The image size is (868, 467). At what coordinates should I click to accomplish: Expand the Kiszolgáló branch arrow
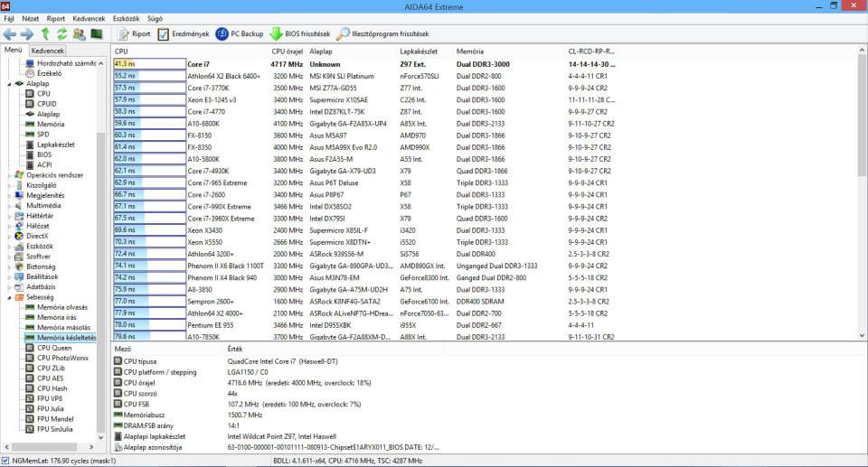point(9,185)
